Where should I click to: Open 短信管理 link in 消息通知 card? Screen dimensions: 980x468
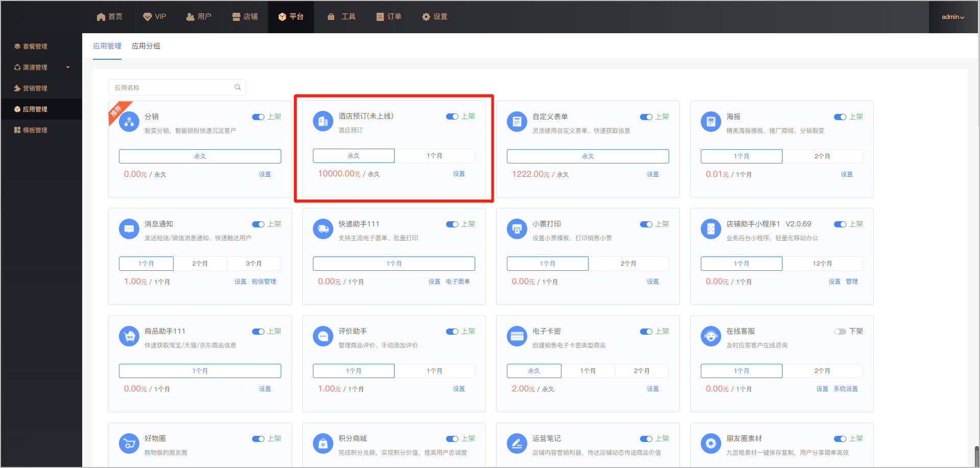point(264,282)
